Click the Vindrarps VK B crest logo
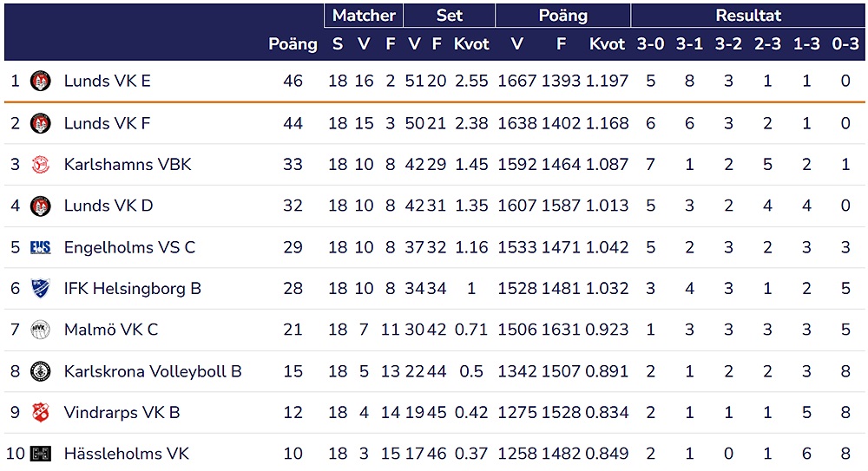The height and width of the screenshot is (471, 868). click(x=40, y=413)
